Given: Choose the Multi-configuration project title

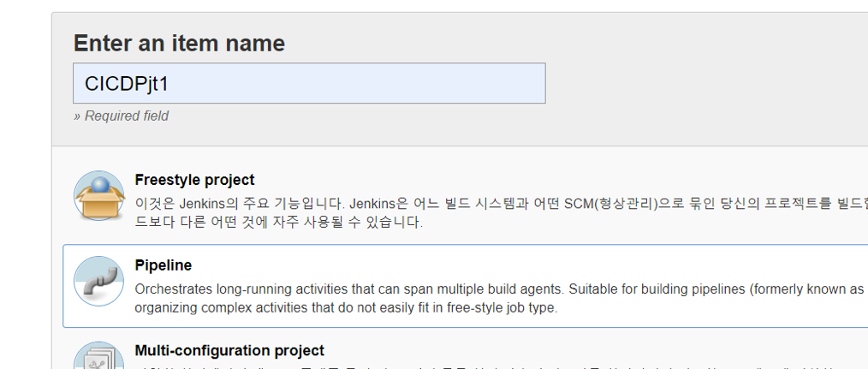Looking at the screenshot, I should point(229,351).
